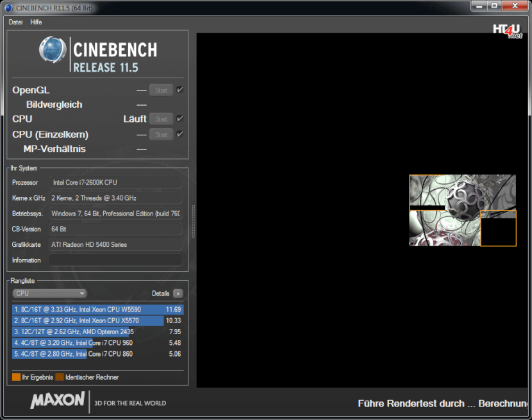Start the CPU (Einzelkern) test
The height and width of the screenshot is (420, 532).
click(161, 135)
